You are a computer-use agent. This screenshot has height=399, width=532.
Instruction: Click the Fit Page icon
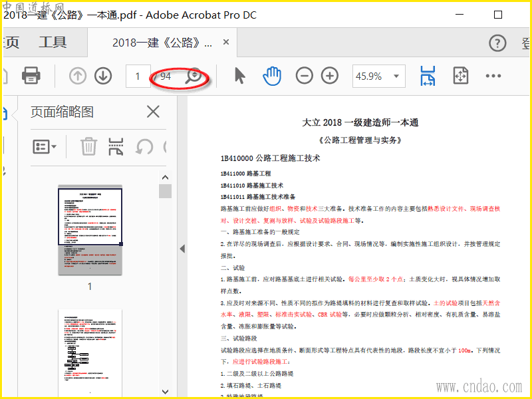461,76
